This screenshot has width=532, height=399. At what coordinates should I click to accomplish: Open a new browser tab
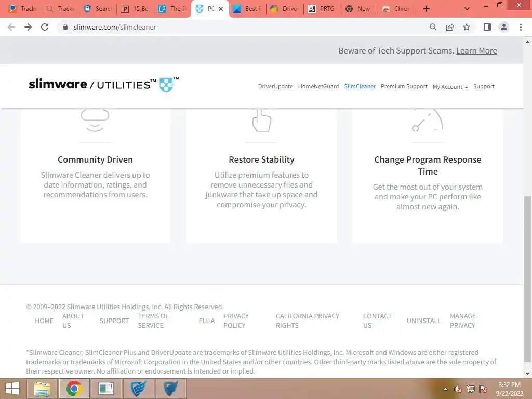point(427,9)
